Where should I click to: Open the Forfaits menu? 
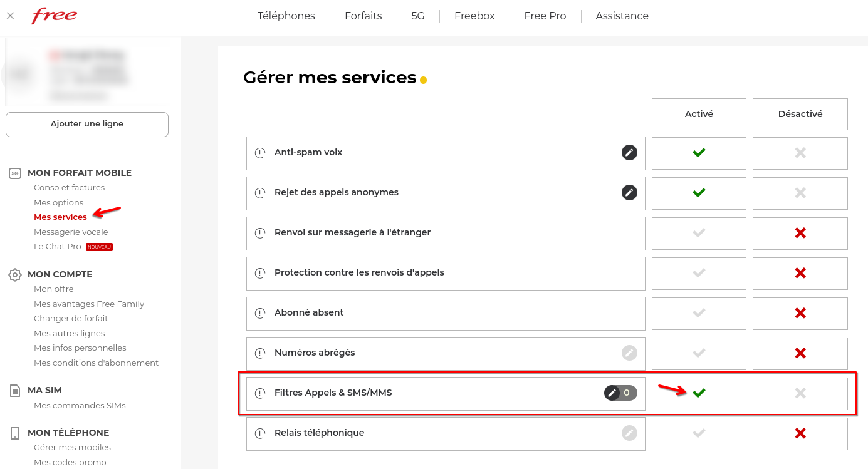point(363,16)
